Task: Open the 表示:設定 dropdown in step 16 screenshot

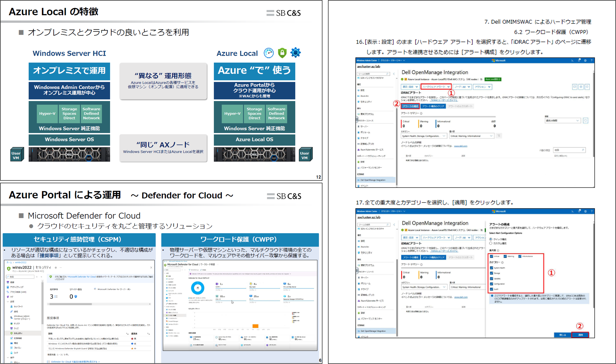Action: [410, 87]
